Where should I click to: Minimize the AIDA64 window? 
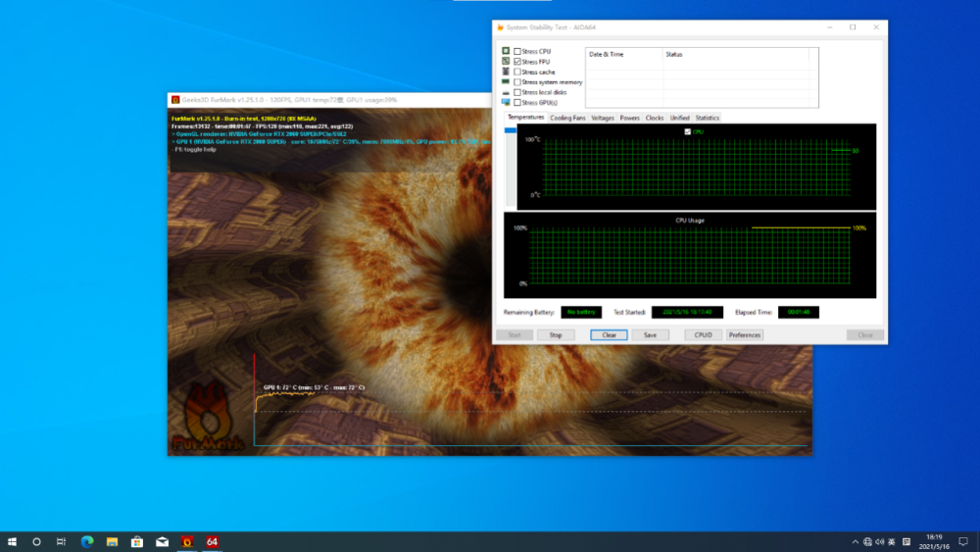click(x=829, y=27)
